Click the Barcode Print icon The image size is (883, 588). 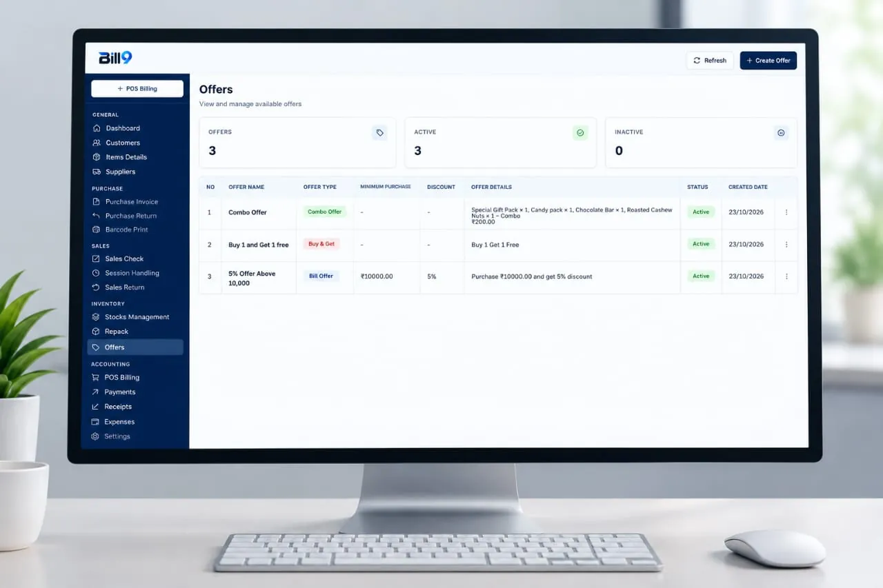click(96, 230)
